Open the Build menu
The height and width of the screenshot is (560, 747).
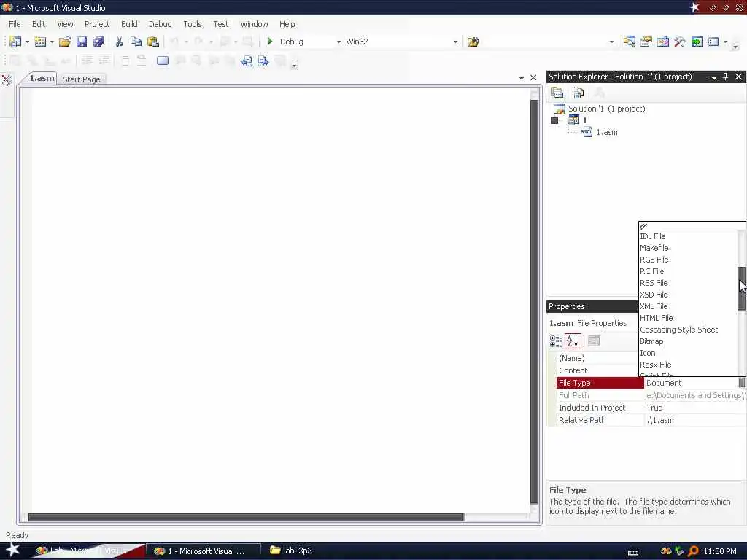click(x=129, y=24)
